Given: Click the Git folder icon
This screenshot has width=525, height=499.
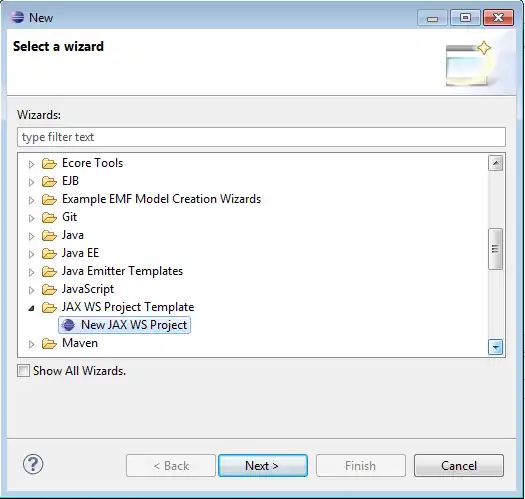Looking at the screenshot, I should tap(49, 218).
